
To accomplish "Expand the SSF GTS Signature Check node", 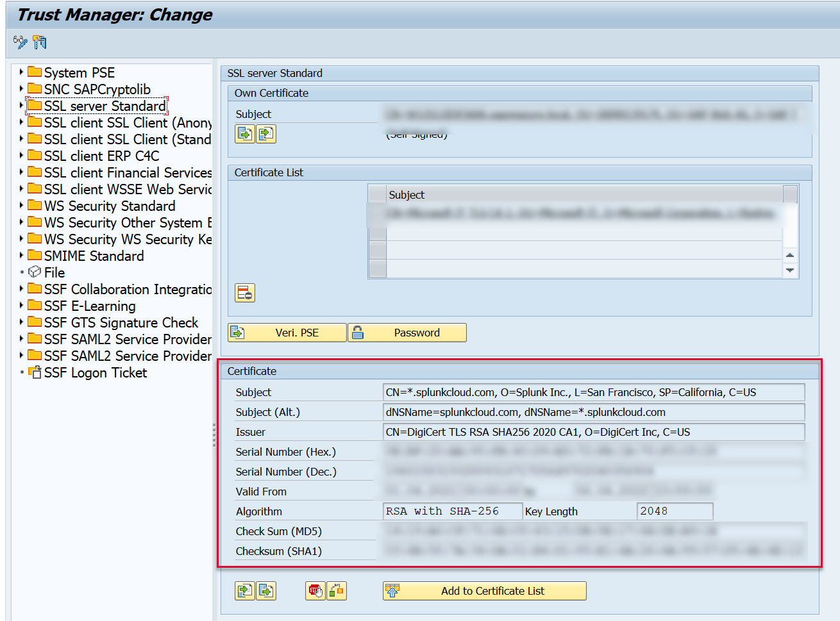I will [x=21, y=322].
